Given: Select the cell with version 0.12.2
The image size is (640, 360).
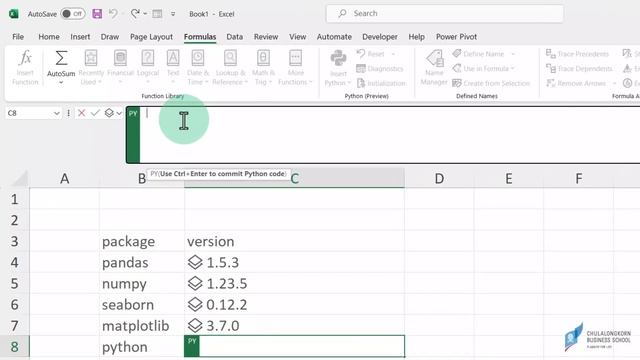Looking at the screenshot, I should (294, 304).
